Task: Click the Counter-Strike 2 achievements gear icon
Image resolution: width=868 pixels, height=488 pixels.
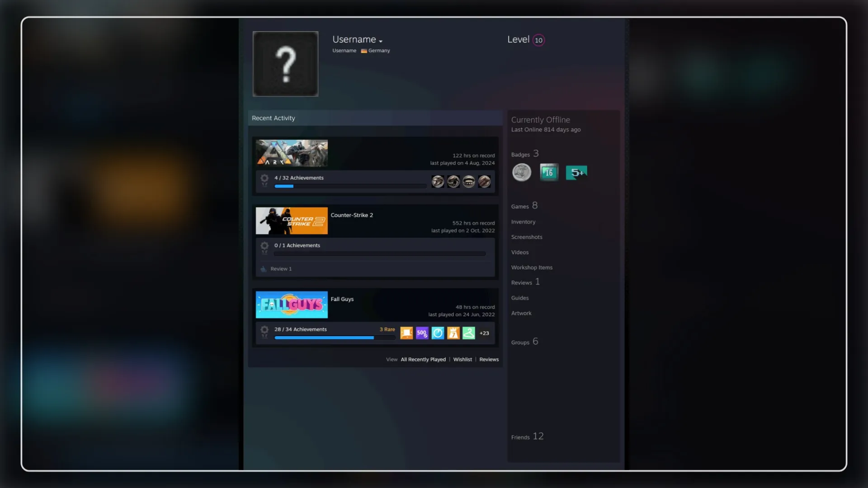Action: click(x=264, y=248)
